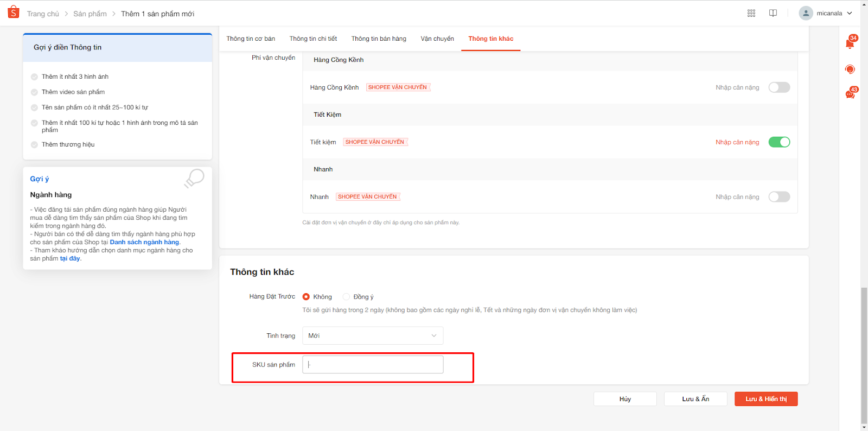868x431 pixels.
Task: Select the 'Không' pre-order radio option
Action: pos(306,297)
